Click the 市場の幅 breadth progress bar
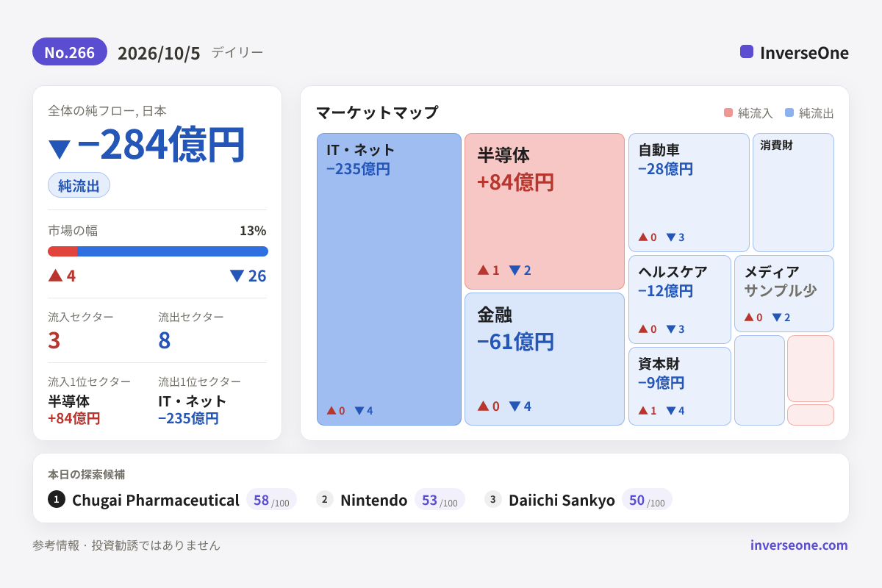The image size is (882, 588). point(158,251)
